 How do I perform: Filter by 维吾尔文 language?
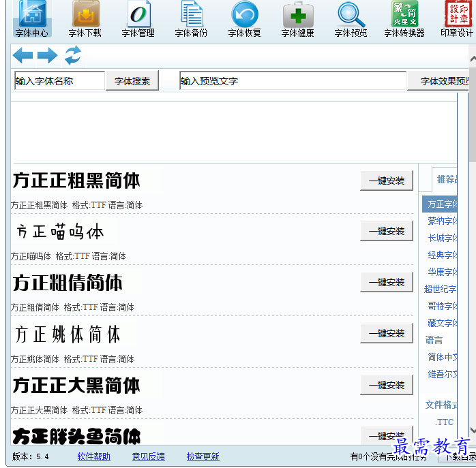click(442, 374)
